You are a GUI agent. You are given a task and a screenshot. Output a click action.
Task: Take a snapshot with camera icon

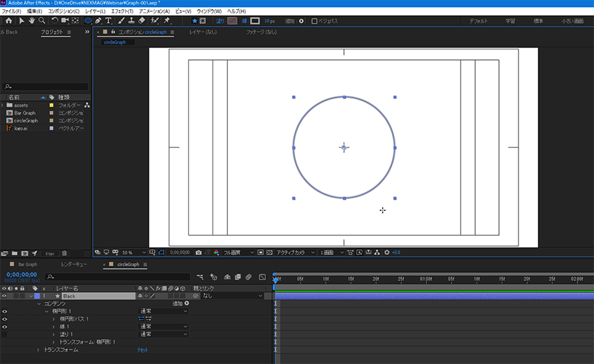[199, 253]
